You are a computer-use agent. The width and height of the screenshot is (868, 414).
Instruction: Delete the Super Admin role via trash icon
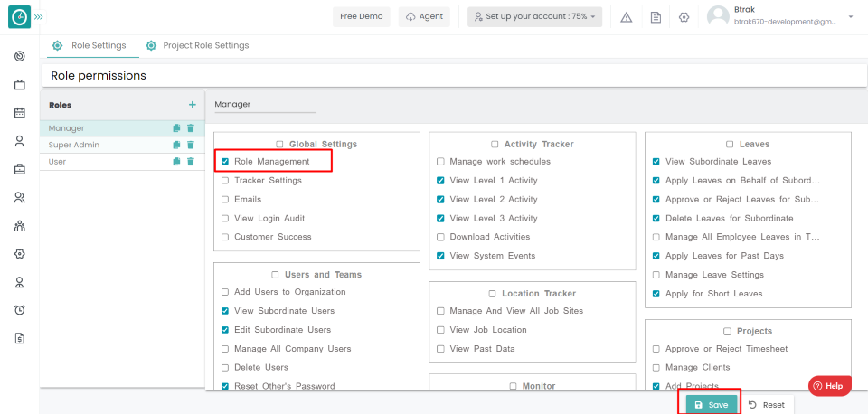(x=191, y=145)
